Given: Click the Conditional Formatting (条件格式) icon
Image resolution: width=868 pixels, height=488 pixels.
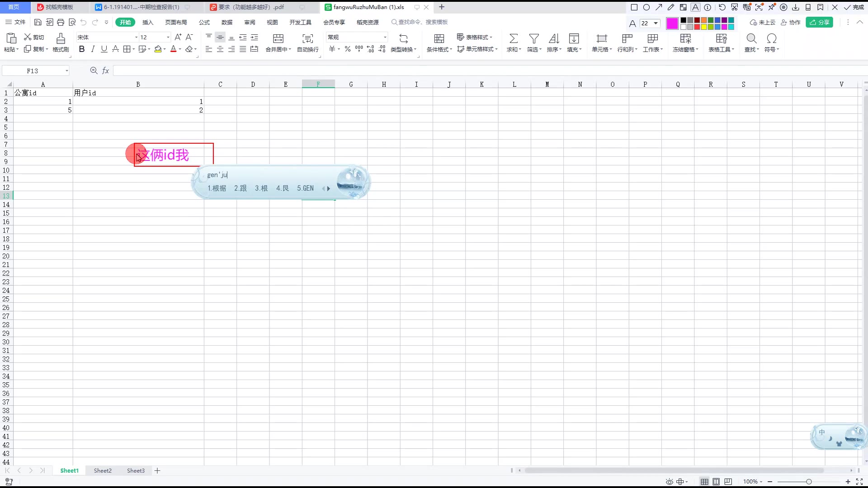Looking at the screenshot, I should click(x=439, y=38).
